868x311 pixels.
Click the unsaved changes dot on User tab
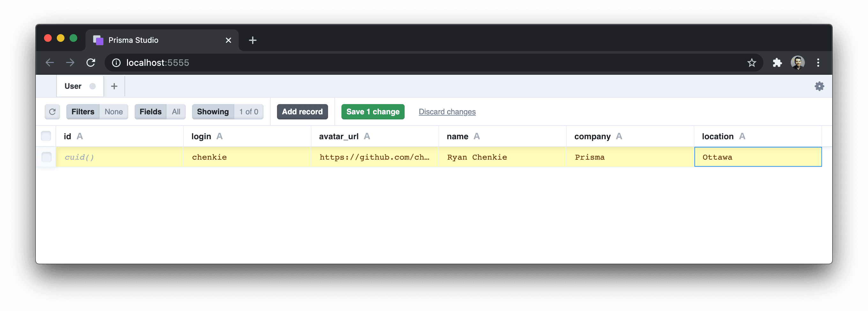point(93,86)
